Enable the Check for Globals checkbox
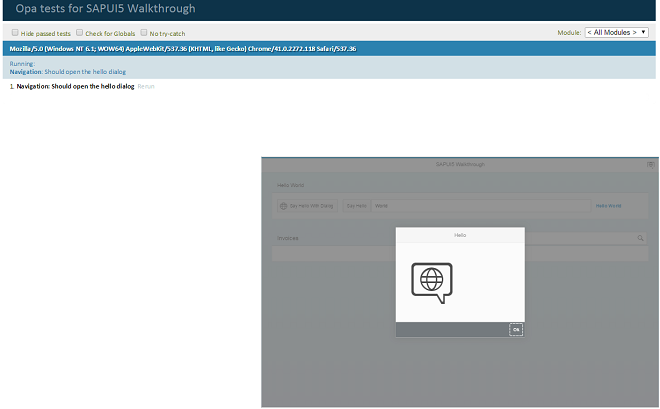Image resolution: width=660 pixels, height=409 pixels. pos(80,33)
